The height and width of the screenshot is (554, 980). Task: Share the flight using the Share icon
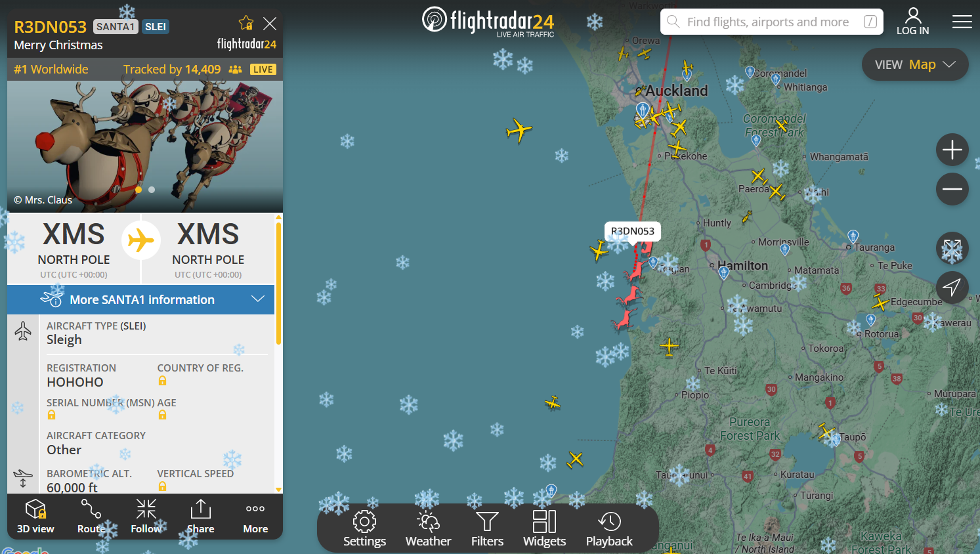click(200, 517)
